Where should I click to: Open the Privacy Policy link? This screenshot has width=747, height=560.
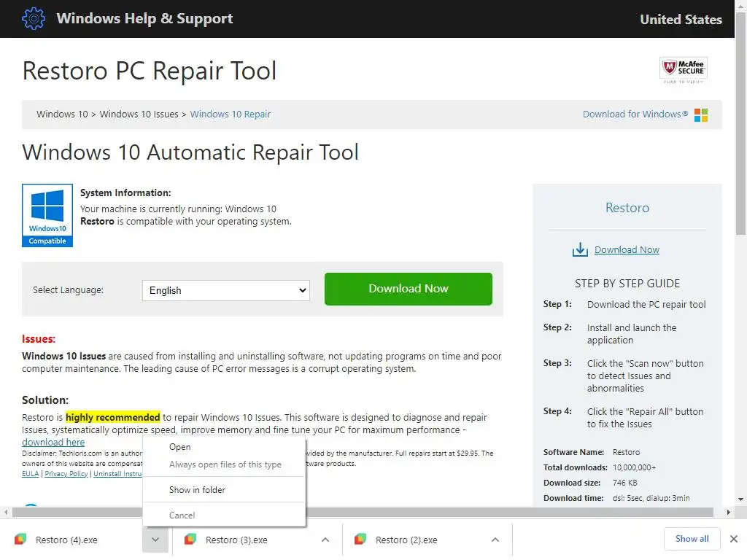(66, 474)
